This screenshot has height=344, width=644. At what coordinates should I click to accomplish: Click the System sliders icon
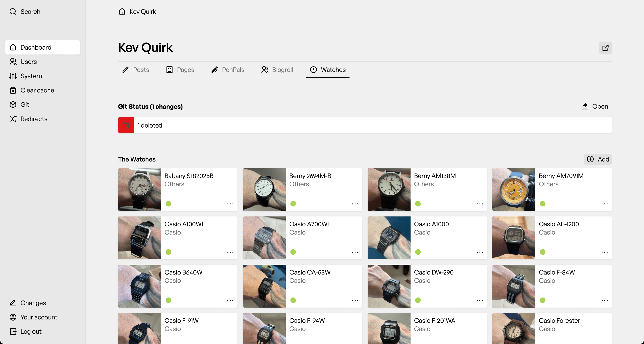(13, 76)
